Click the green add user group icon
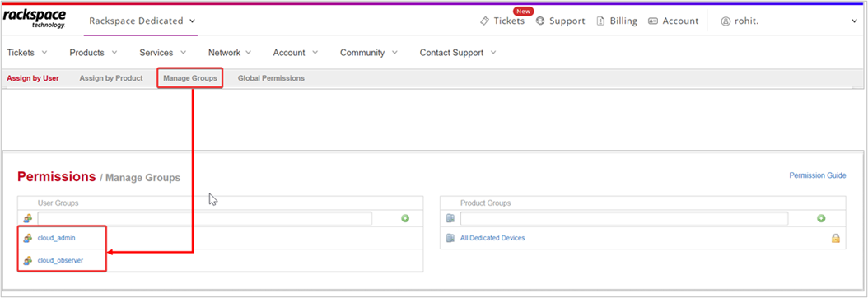Image resolution: width=868 pixels, height=298 pixels. pos(405,218)
